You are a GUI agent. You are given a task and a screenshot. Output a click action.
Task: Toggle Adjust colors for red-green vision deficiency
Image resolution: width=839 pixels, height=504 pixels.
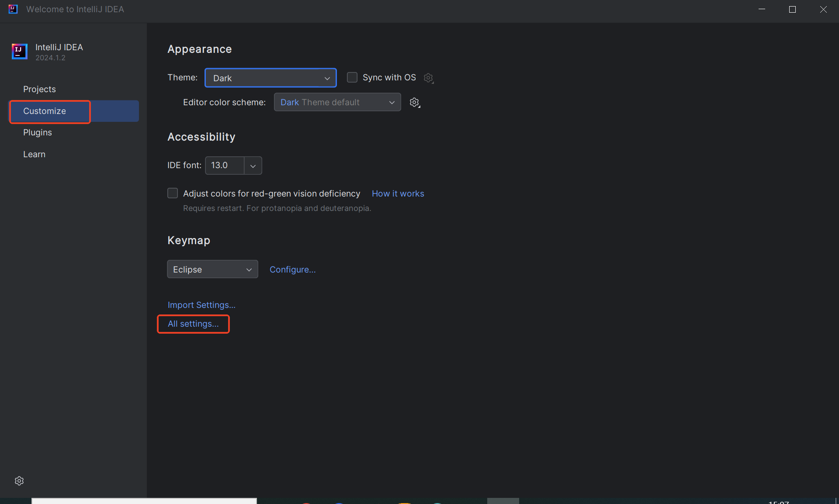(x=173, y=193)
